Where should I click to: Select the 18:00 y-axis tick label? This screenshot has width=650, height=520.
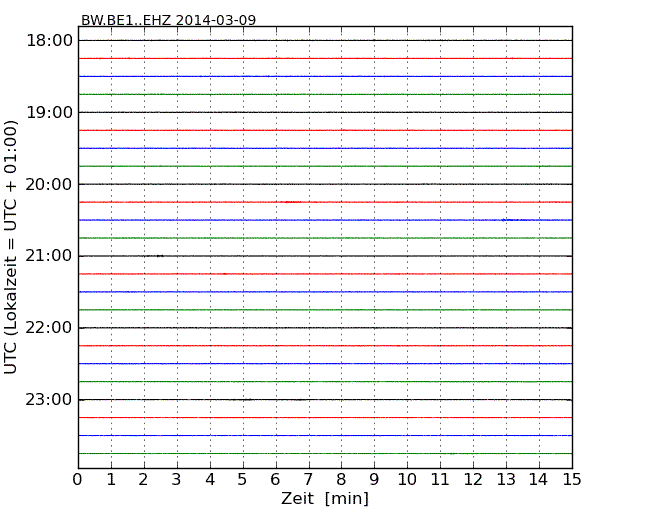tap(49, 41)
